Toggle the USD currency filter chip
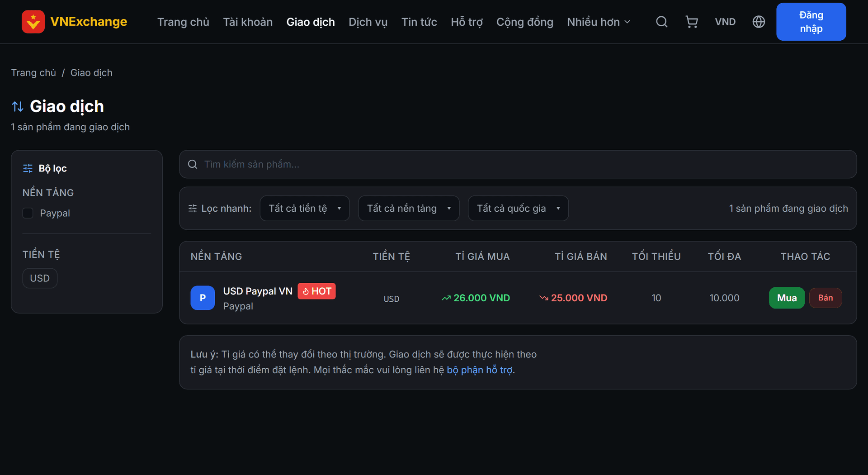 40,278
